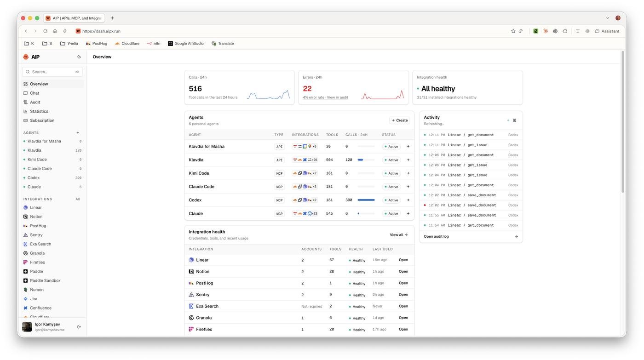Open the Granola integration in the sidebar
This screenshot has width=644, height=360.
pyautogui.click(x=52, y=253)
